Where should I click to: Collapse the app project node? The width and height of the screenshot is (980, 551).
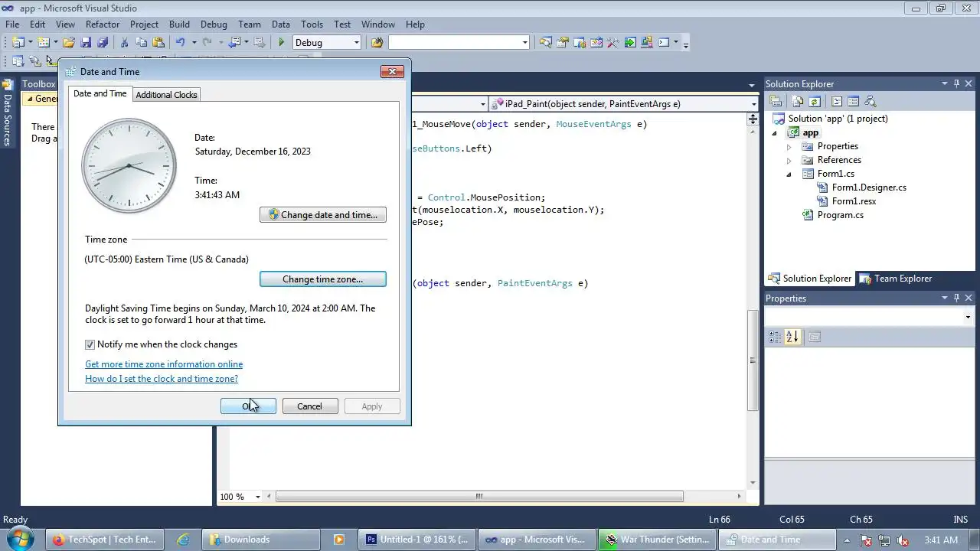(773, 132)
